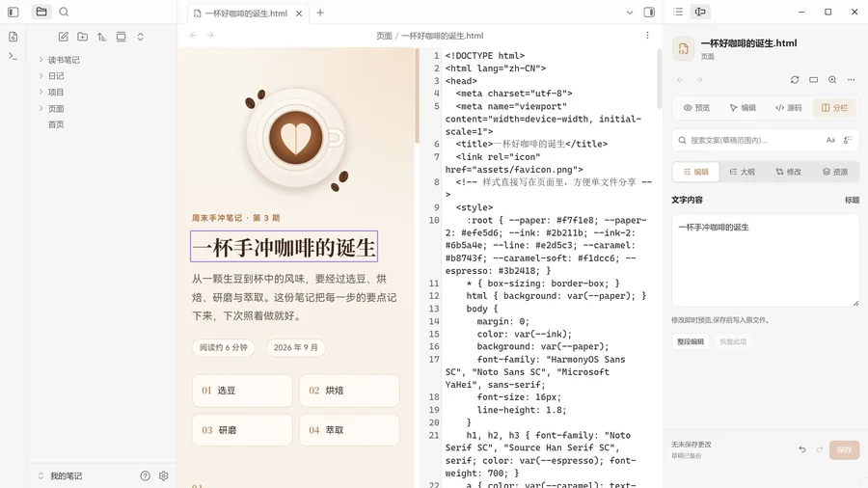Image resolution: width=868 pixels, height=488 pixels.
Task: Click the outline list icon in right panel
Action: coord(678,12)
